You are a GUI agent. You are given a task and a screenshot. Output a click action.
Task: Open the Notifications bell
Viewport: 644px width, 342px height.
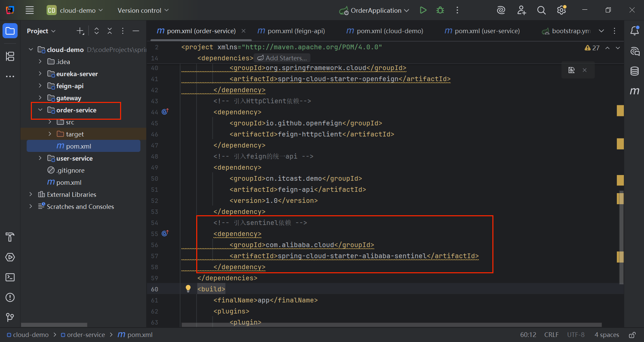pos(635,31)
